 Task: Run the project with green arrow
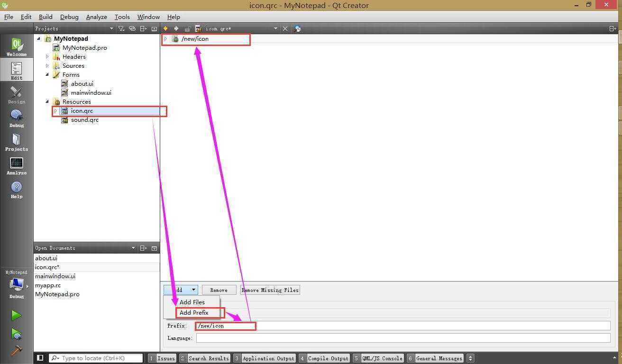[16, 315]
